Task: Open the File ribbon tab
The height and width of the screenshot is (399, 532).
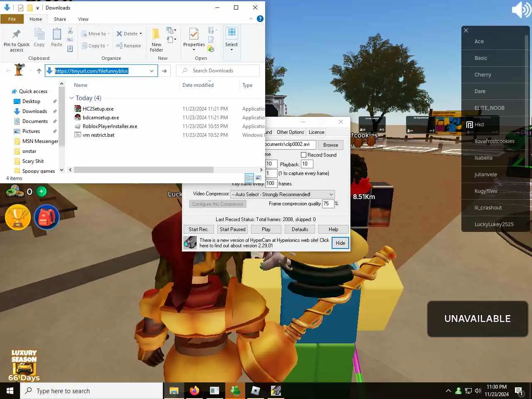Action: pos(12,19)
